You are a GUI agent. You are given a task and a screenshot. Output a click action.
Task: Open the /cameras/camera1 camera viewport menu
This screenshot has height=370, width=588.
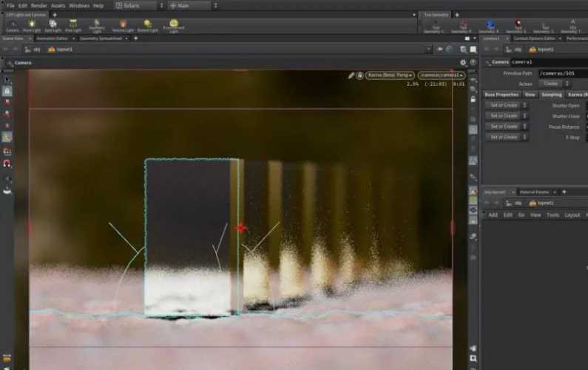click(441, 75)
